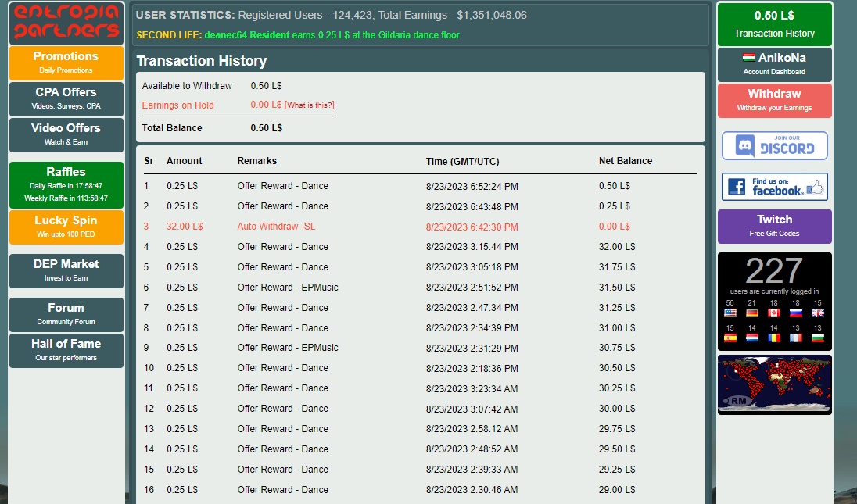Open the Community Forum
Image resolution: width=857 pixels, height=504 pixels.
coord(66,315)
